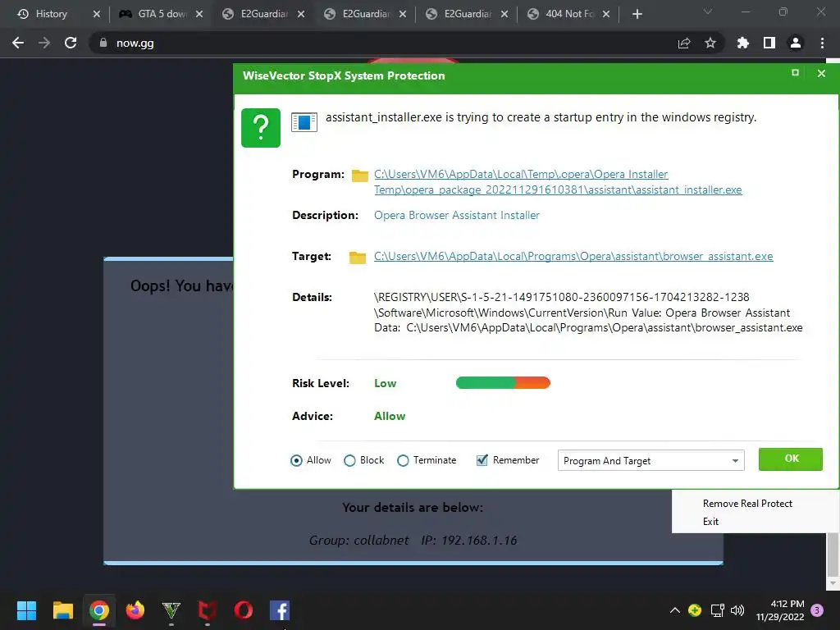Choose Remove Real Protect from context menu
Viewport: 840px width, 630px height.
click(x=747, y=504)
